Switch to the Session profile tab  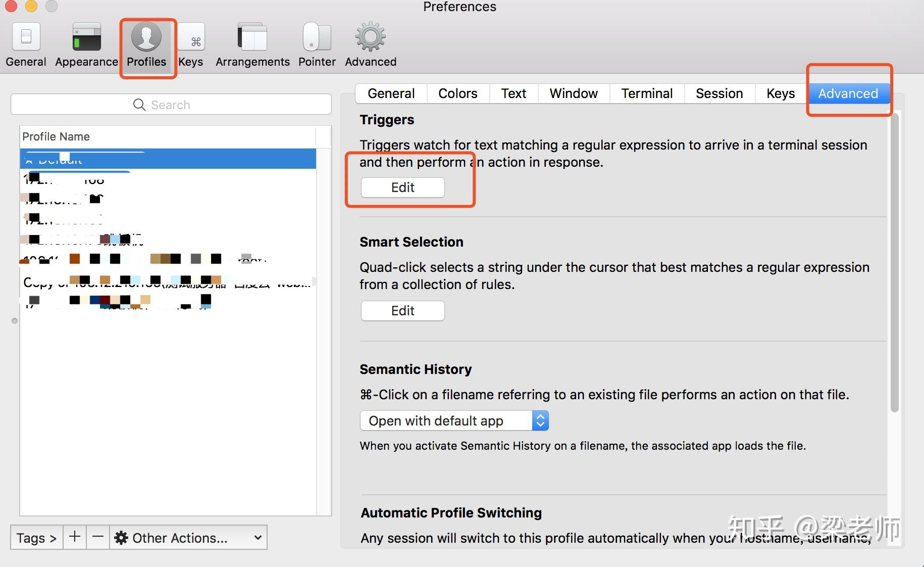pyautogui.click(x=720, y=93)
